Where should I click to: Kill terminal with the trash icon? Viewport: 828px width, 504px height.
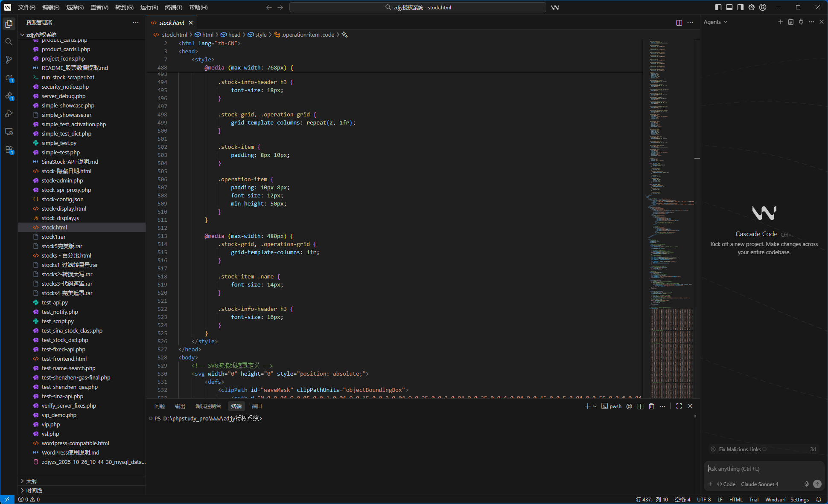point(651,406)
